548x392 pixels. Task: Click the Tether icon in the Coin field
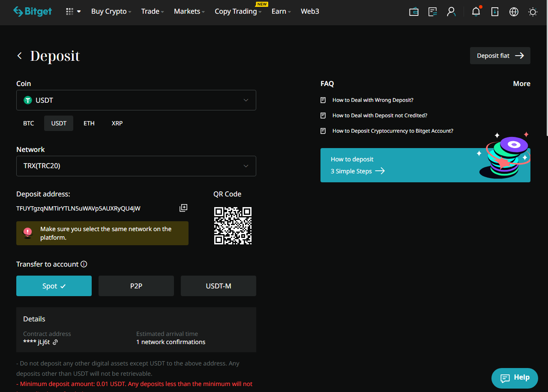coord(28,100)
